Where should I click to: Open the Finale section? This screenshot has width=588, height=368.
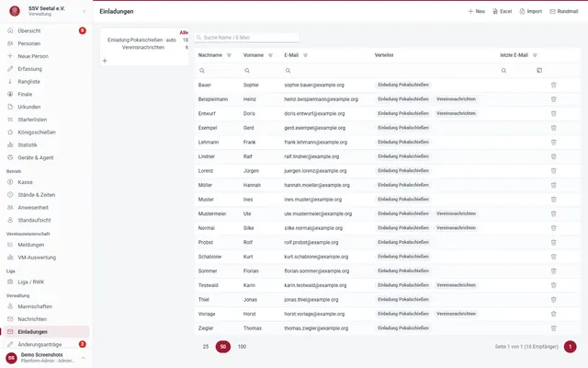tap(46, 94)
